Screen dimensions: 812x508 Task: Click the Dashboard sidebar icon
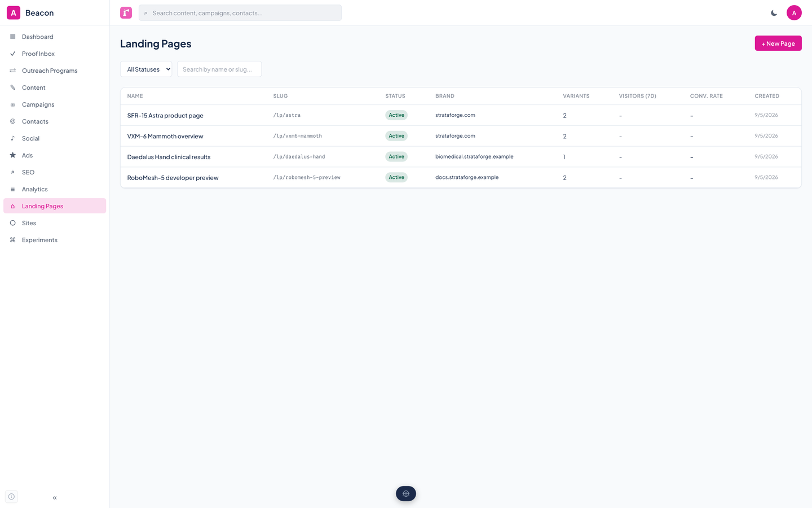click(x=12, y=37)
